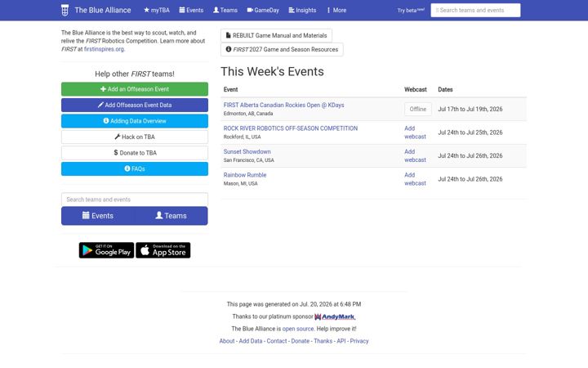Try the beta site link

coord(411,10)
